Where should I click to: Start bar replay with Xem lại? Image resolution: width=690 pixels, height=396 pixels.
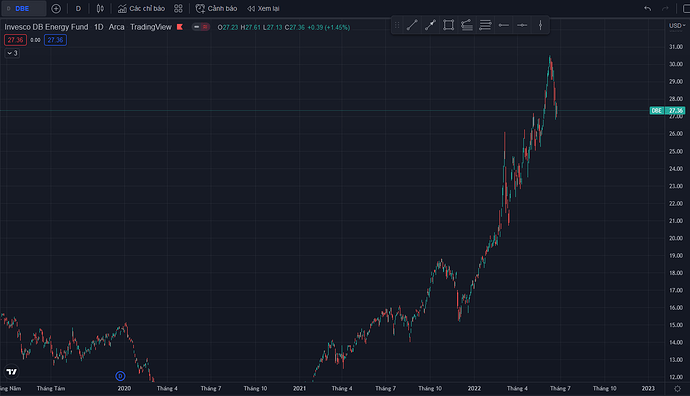pyautogui.click(x=263, y=8)
